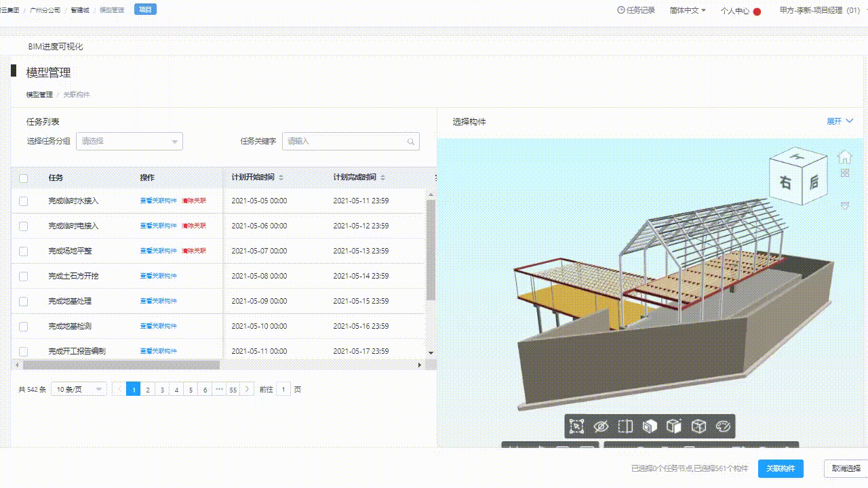Go to page 6 of task list

pyautogui.click(x=205, y=389)
